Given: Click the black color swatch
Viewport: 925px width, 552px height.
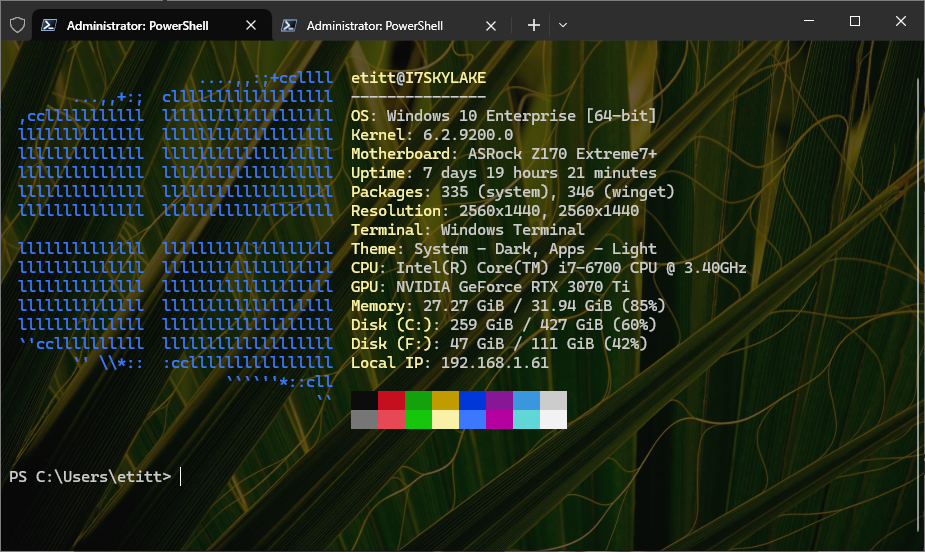Looking at the screenshot, I should (x=365, y=400).
